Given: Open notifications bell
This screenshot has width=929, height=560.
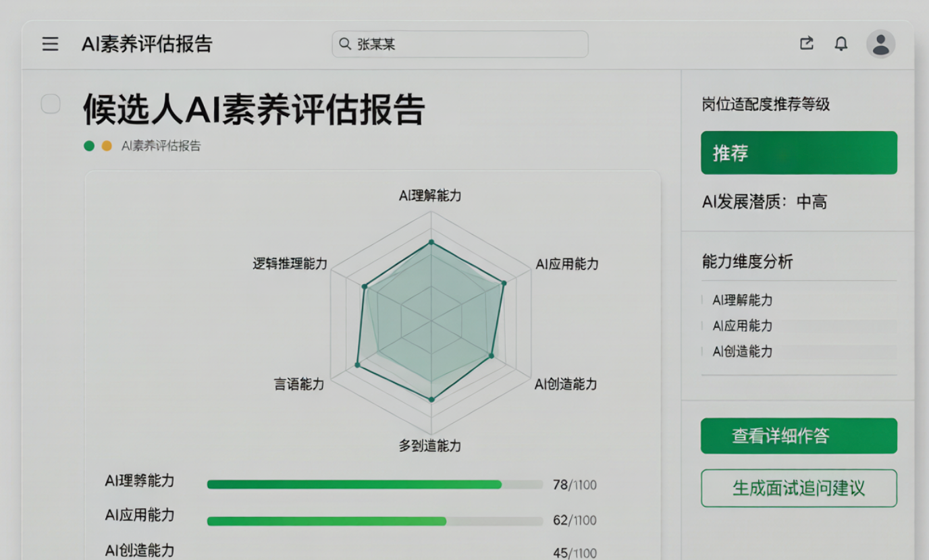Looking at the screenshot, I should (841, 44).
